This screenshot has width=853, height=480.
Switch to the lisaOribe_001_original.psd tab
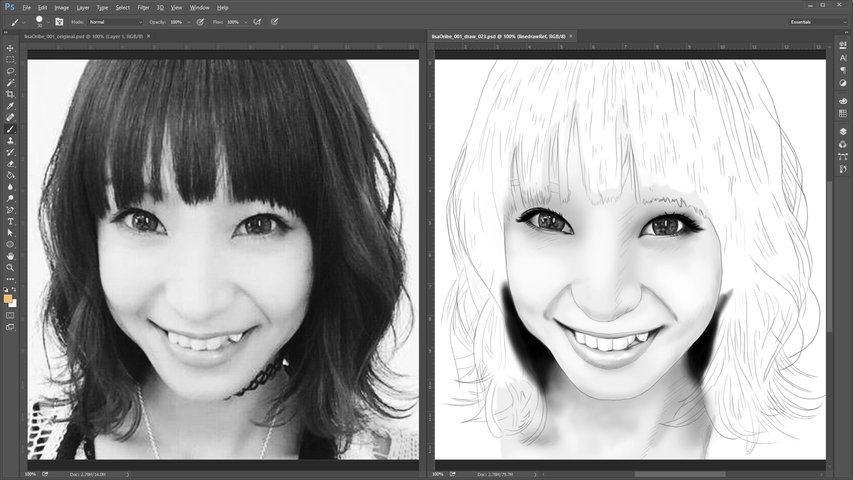pos(83,36)
